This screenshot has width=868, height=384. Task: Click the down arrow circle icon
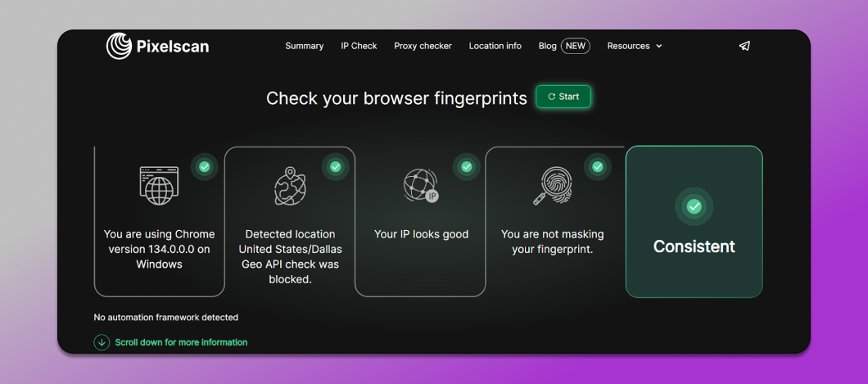[x=102, y=342]
